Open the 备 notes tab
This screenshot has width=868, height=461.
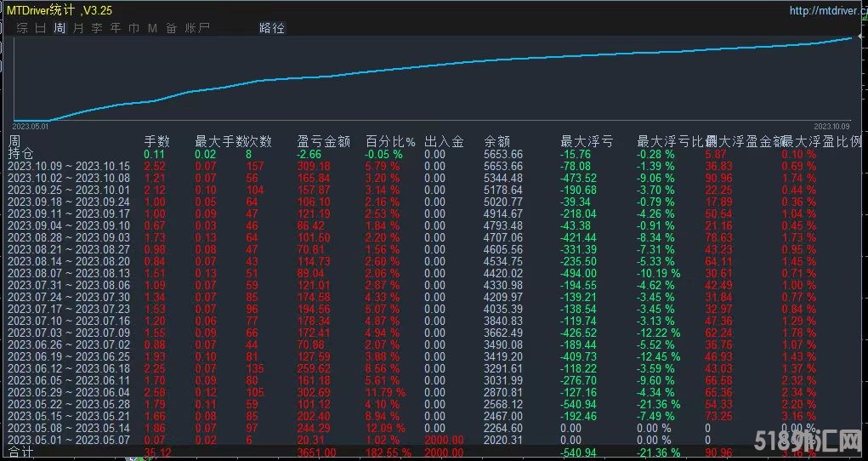(171, 28)
